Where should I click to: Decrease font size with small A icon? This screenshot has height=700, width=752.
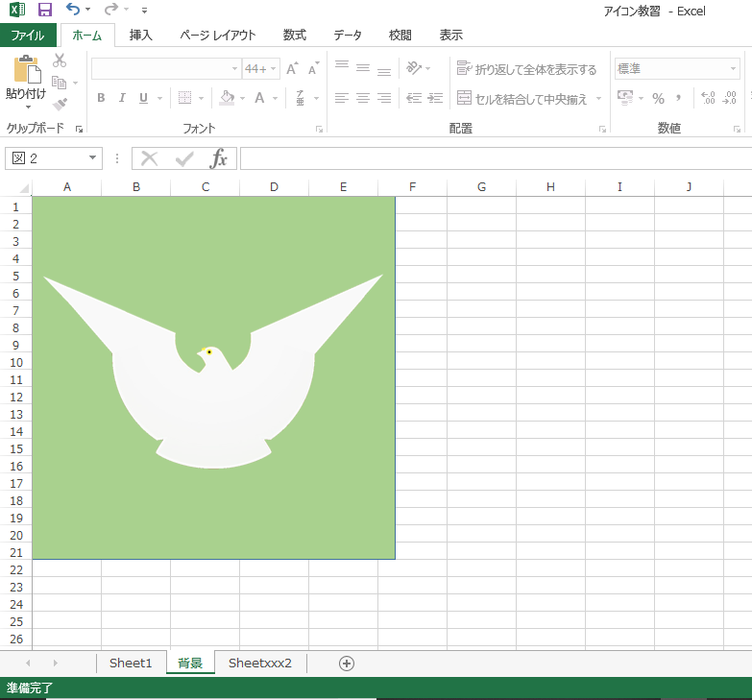click(314, 69)
